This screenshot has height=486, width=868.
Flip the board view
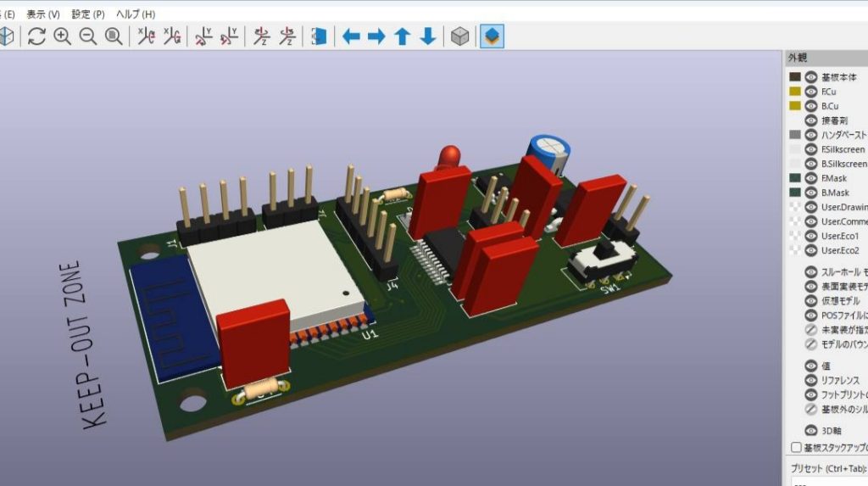320,36
